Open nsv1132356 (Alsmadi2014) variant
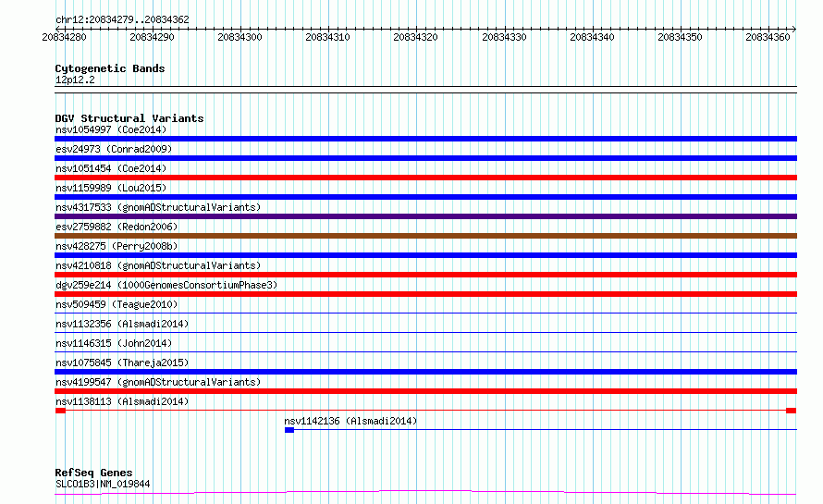The height and width of the screenshot is (504, 823). pos(122,324)
